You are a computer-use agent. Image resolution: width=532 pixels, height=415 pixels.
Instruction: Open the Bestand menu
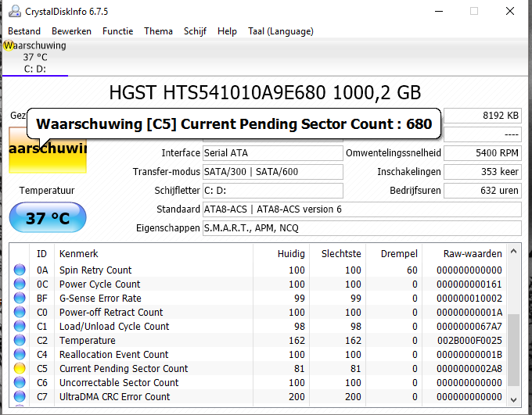[25, 31]
